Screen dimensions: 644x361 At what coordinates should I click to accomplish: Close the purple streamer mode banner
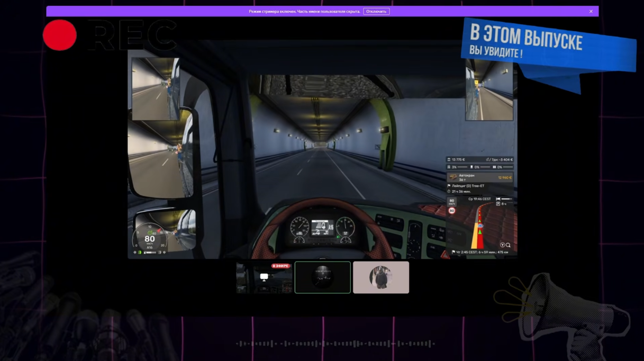coord(591,11)
